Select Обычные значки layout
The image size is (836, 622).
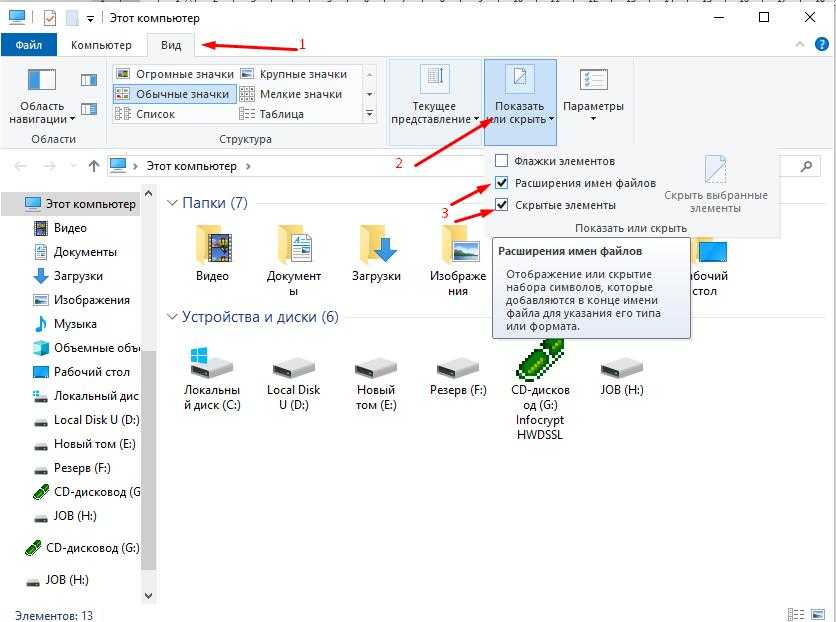(x=175, y=94)
